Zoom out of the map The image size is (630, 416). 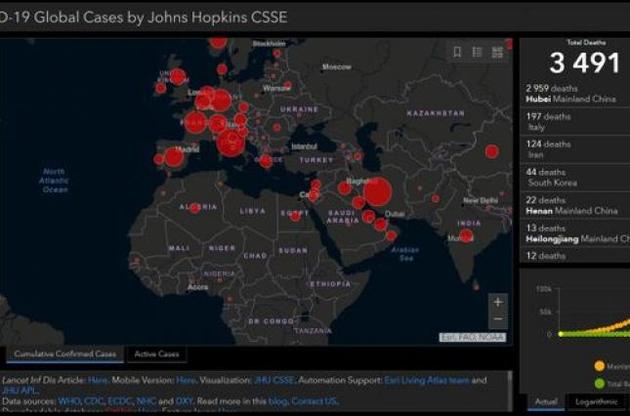click(498, 319)
